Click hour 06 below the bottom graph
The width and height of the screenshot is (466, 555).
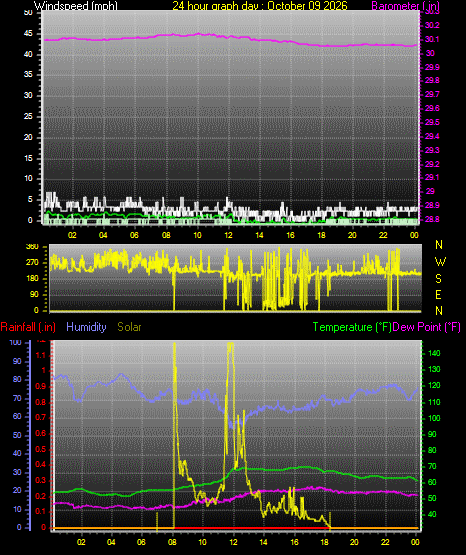141,542
